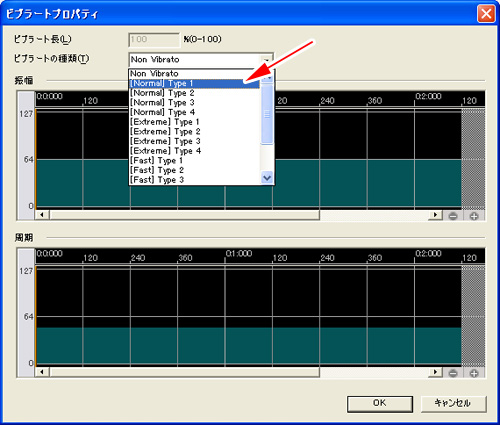Select [Extreme] Type 2 from the list
Screen dimensions: 500x425
(194, 132)
